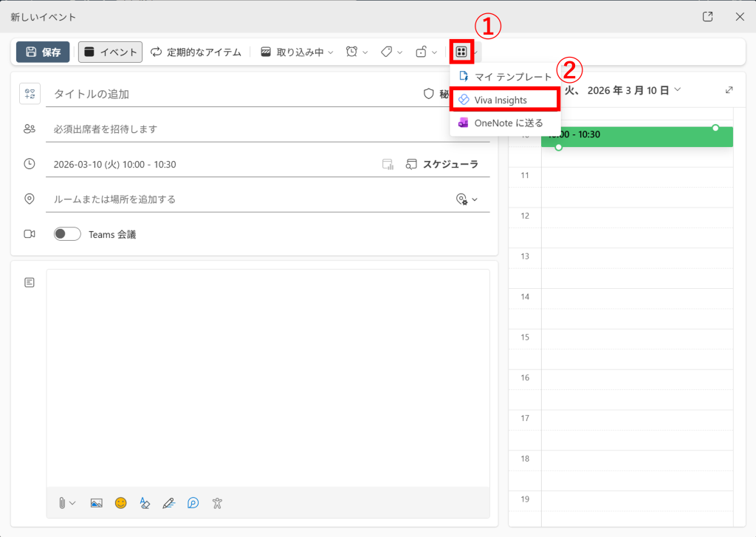Click the 保存 button
The width and height of the screenshot is (756, 537).
pos(43,52)
